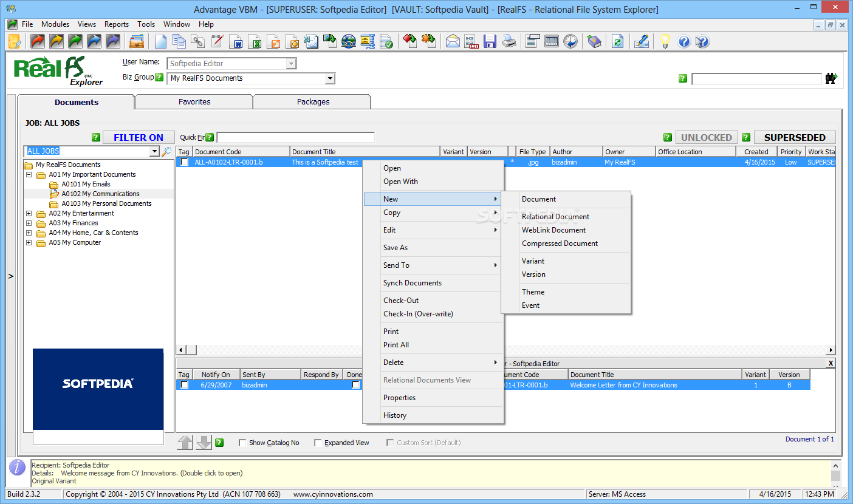The height and width of the screenshot is (504, 853).
Task: Close the notifications panel with X
Action: pos(831,363)
